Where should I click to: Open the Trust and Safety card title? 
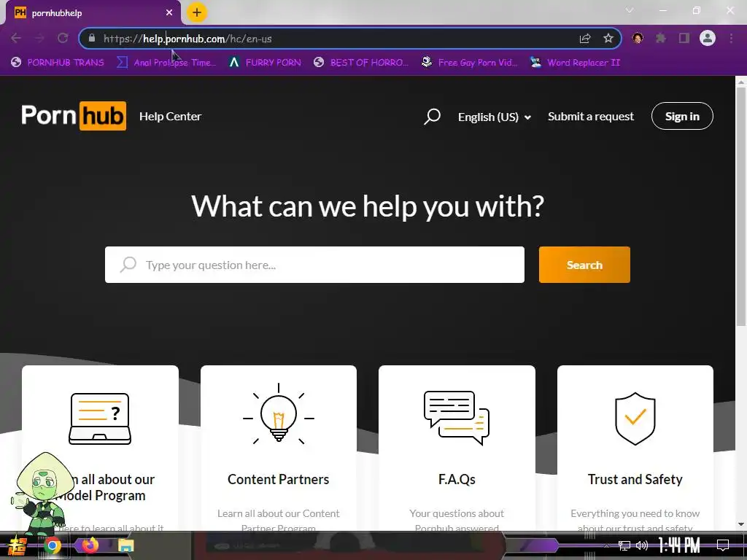click(x=635, y=479)
